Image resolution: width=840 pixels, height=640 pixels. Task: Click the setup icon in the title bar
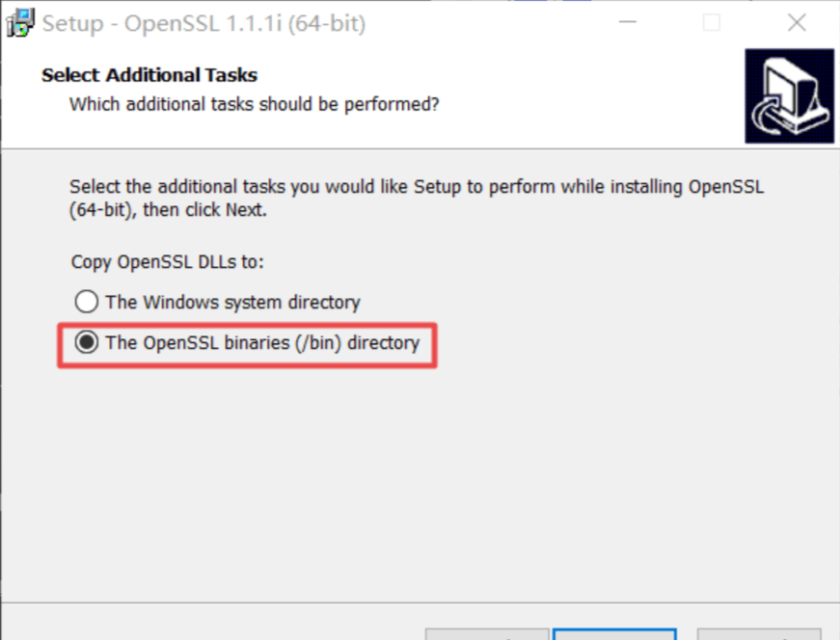(18, 21)
